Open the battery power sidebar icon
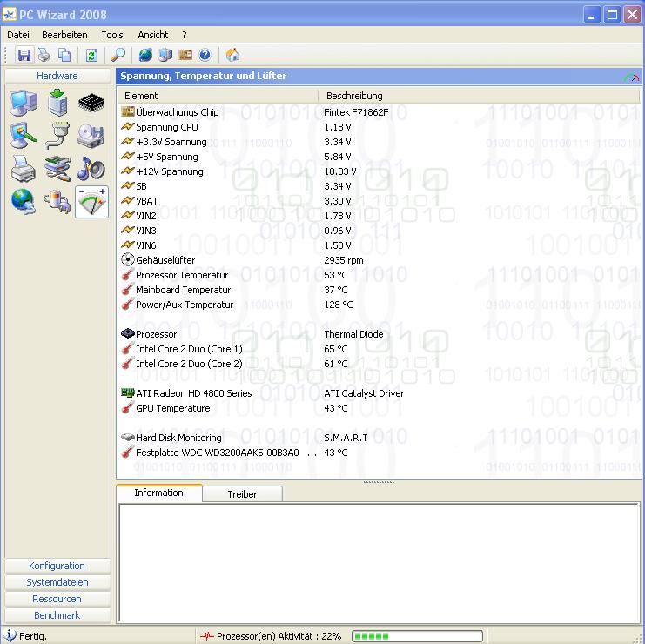Screen dimensions: 645x644 pos(57,202)
